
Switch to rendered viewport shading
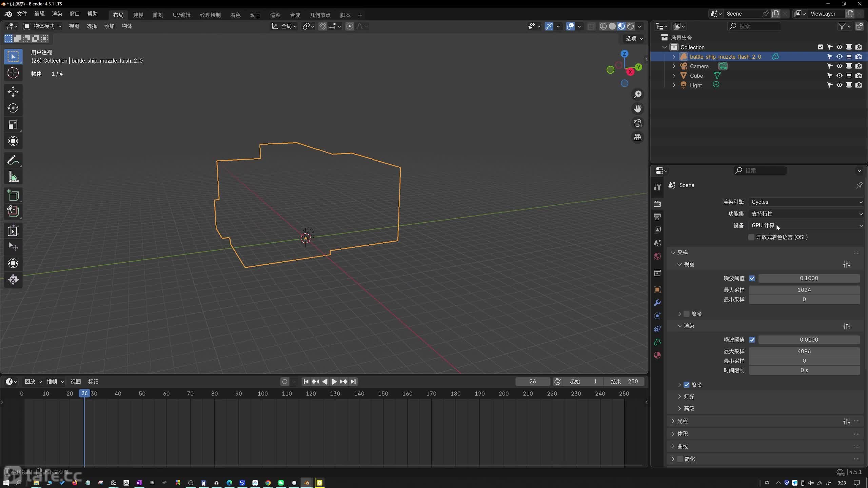click(x=631, y=26)
